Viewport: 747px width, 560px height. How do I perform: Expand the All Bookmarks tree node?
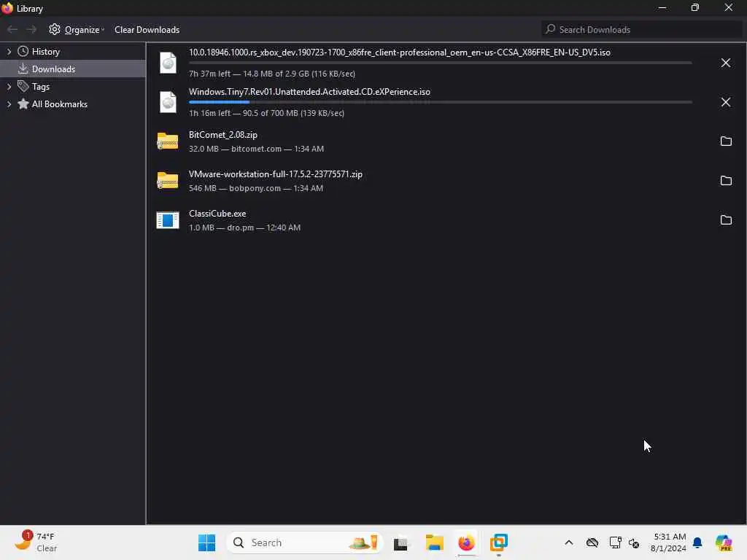pos(9,104)
